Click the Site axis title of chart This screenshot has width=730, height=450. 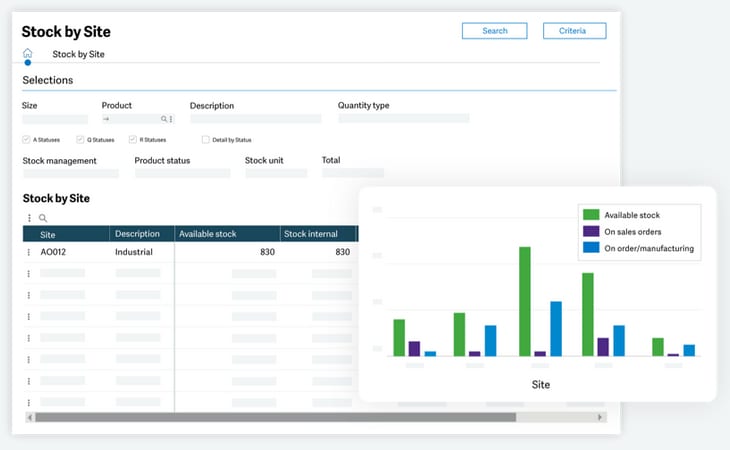tap(541, 385)
